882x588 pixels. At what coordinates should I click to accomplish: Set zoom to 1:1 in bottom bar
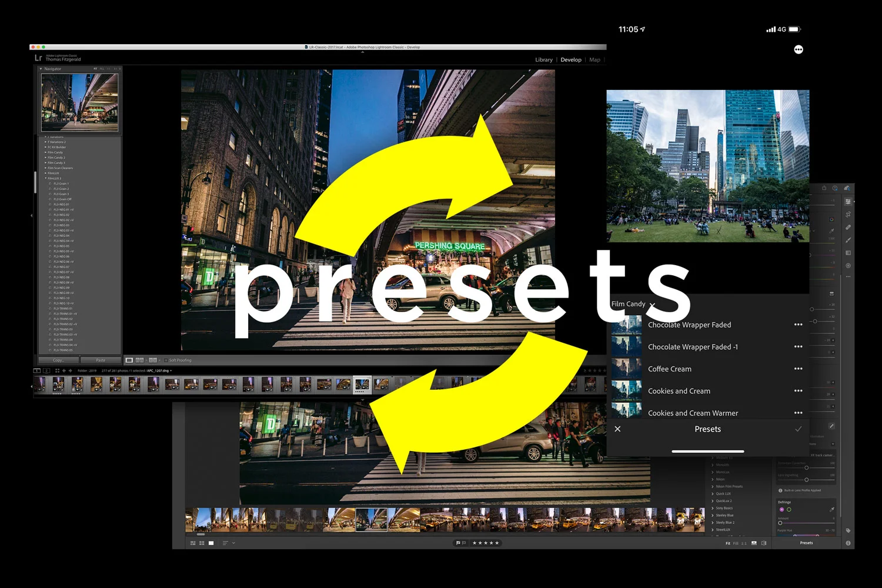click(x=744, y=543)
